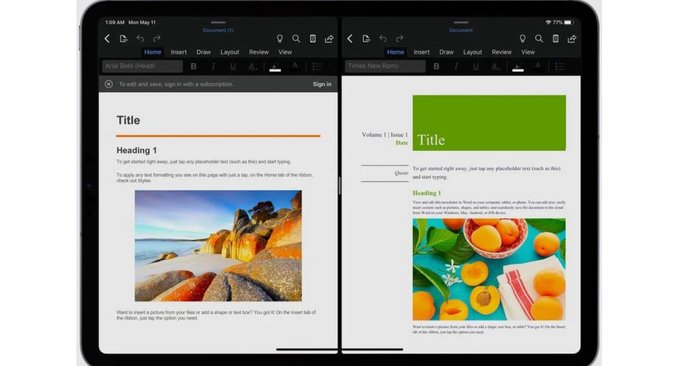Share the document from right window
The image size is (700, 366).
click(x=572, y=39)
